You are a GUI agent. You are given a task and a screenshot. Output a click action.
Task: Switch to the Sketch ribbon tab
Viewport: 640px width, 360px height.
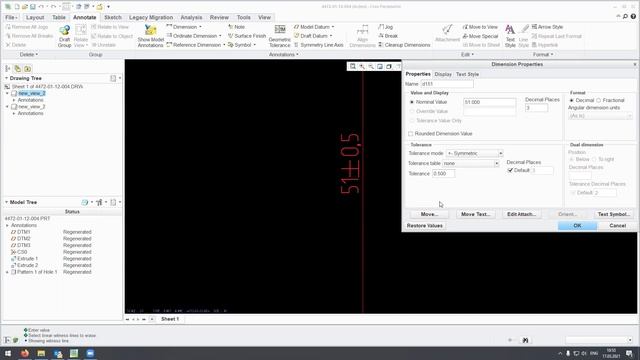point(113,18)
